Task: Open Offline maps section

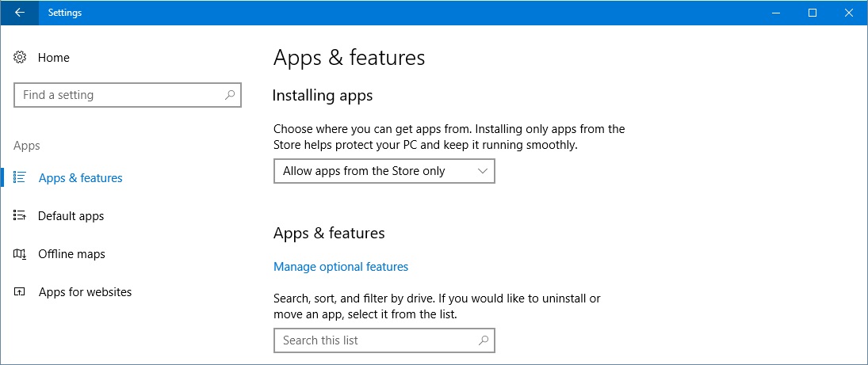Action: click(x=71, y=254)
